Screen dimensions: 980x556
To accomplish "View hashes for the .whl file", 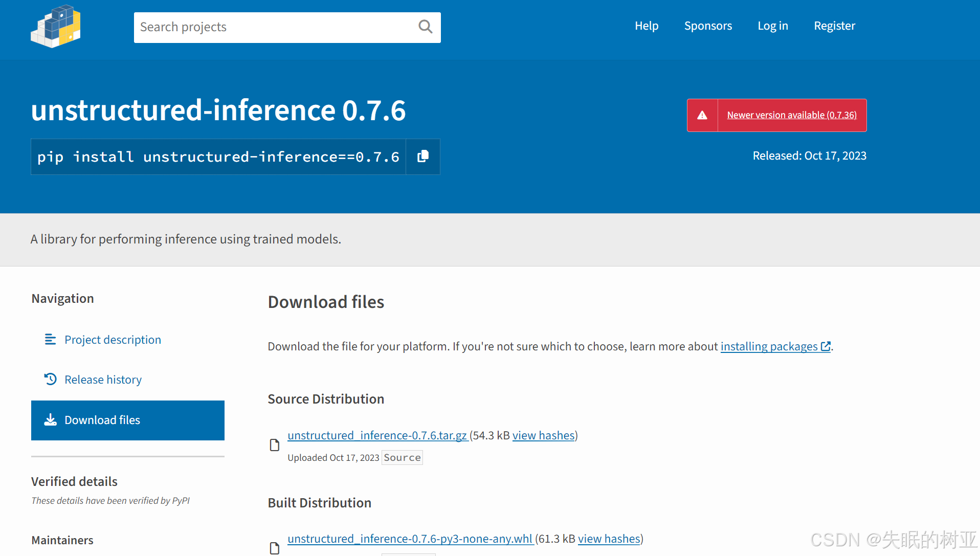I will 609,539.
